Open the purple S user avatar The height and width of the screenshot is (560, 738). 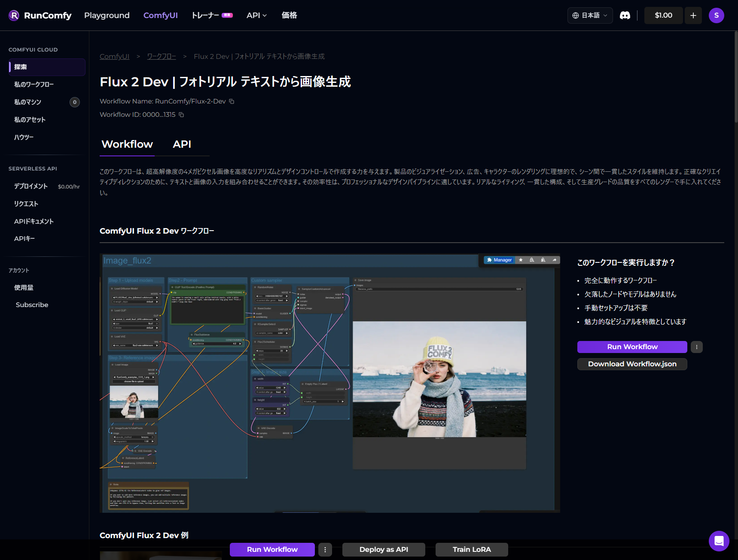(x=716, y=15)
